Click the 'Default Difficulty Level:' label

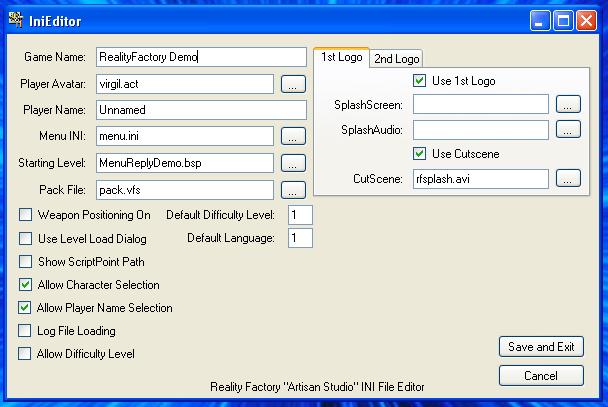220,215
